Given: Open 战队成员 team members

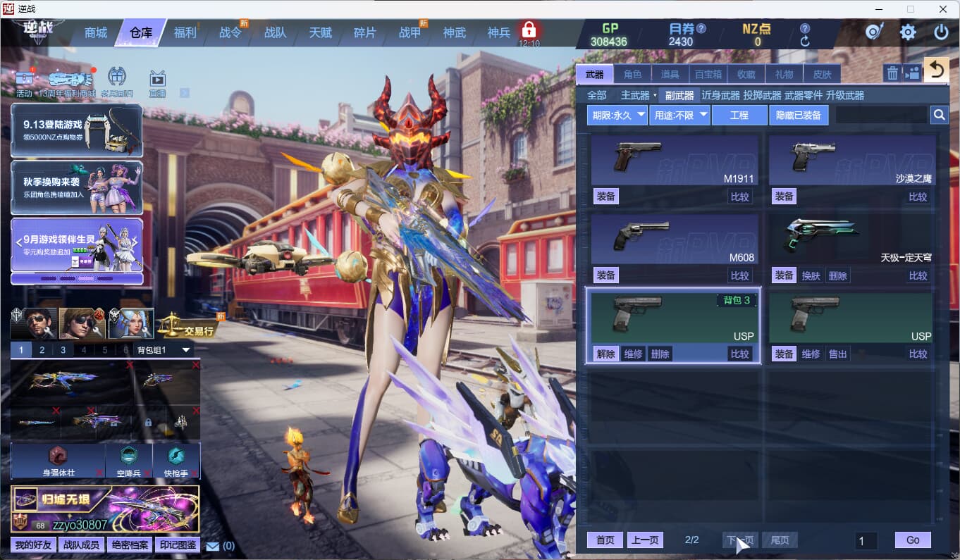Looking at the screenshot, I should tap(82, 545).
